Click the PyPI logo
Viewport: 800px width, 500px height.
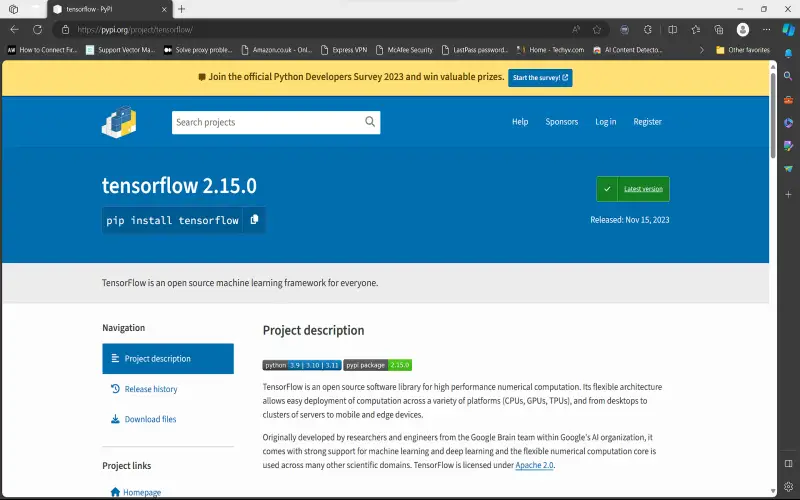(x=119, y=122)
